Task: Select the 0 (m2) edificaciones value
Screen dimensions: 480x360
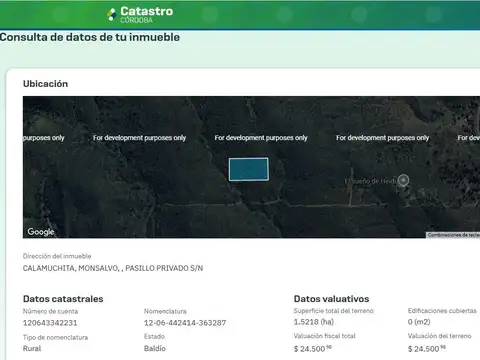Action: coord(419,322)
